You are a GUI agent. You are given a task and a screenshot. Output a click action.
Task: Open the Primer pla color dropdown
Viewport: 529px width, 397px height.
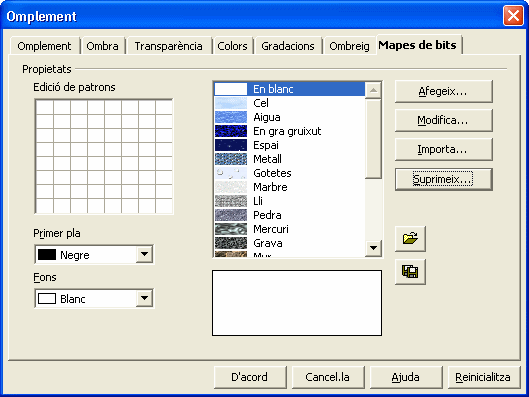[144, 254]
